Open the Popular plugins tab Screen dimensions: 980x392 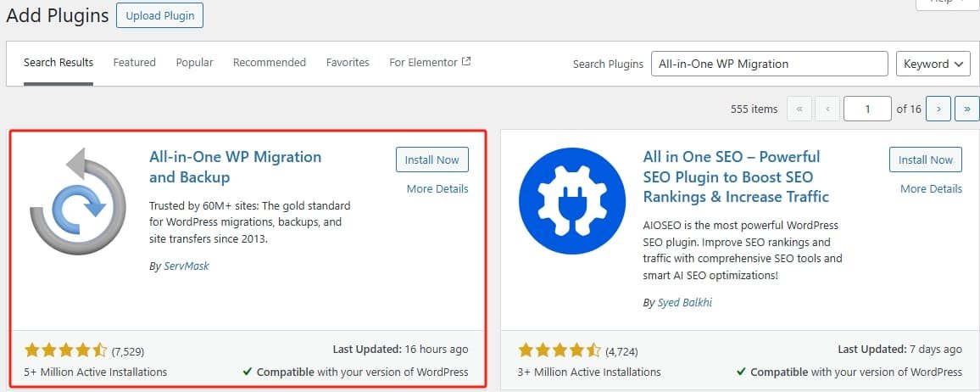pyautogui.click(x=194, y=63)
